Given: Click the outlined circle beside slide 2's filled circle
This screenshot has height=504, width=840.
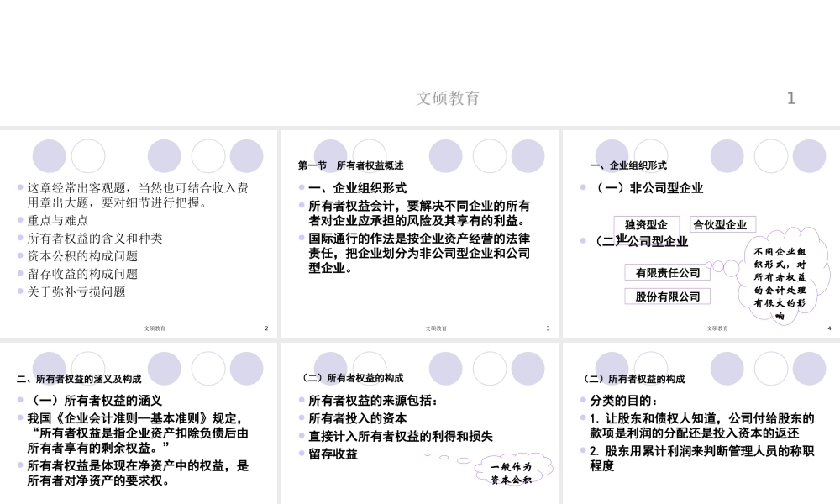Looking at the screenshot, I should [x=87, y=155].
